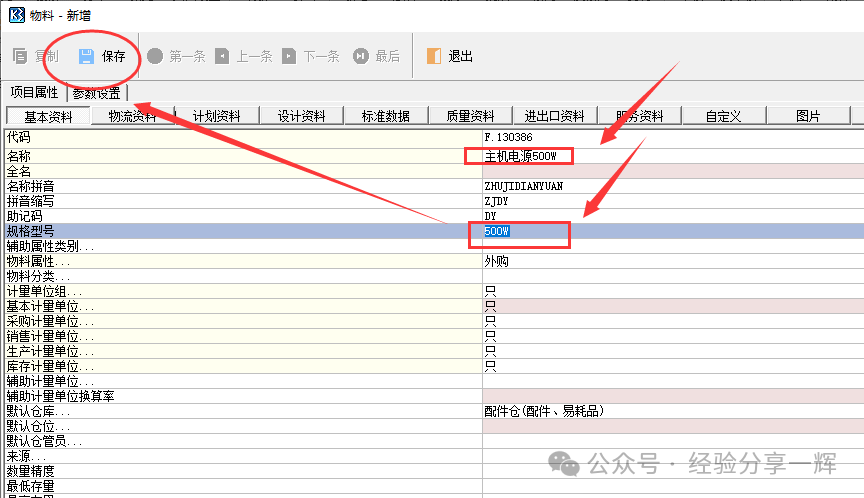Viewport: 864px width, 498px height.
Task: Switch to the 图片 tab
Action: pyautogui.click(x=808, y=116)
